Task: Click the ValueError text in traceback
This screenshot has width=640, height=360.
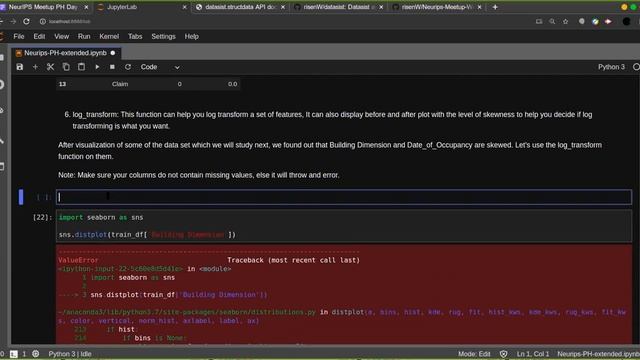Action: [x=78, y=260]
